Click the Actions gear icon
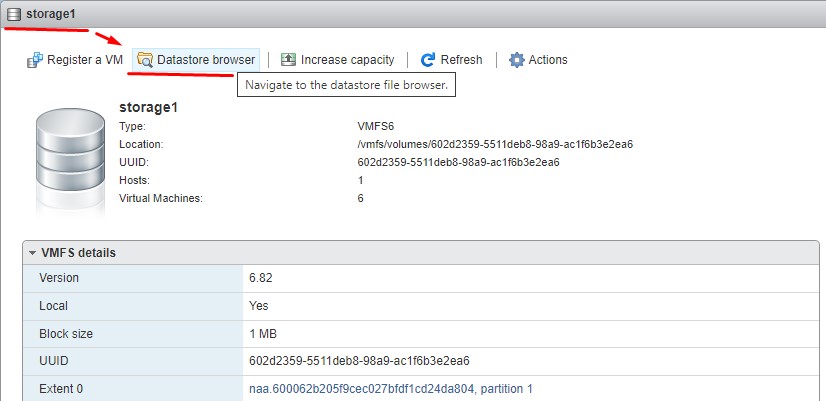 (x=517, y=60)
